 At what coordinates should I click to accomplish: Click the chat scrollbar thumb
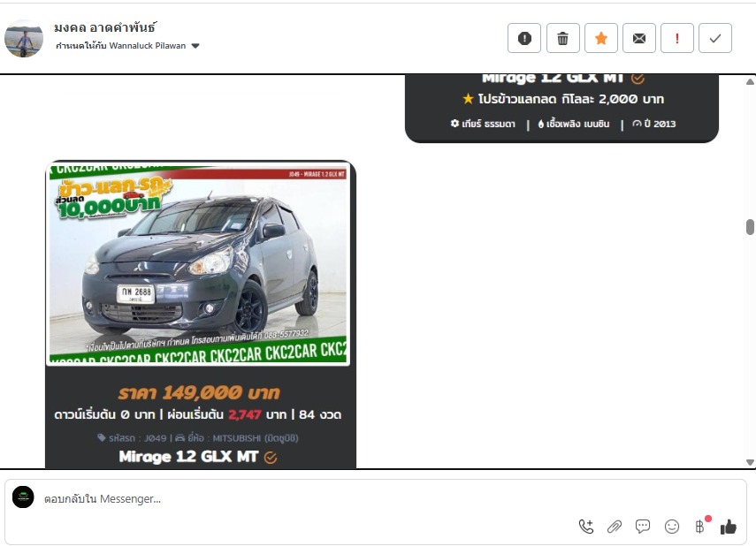750,227
